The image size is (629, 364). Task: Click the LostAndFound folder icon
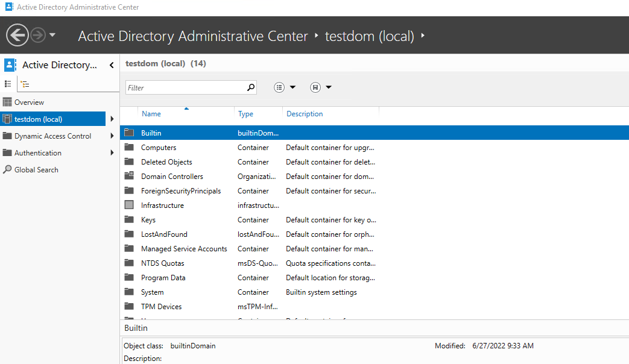tap(129, 234)
